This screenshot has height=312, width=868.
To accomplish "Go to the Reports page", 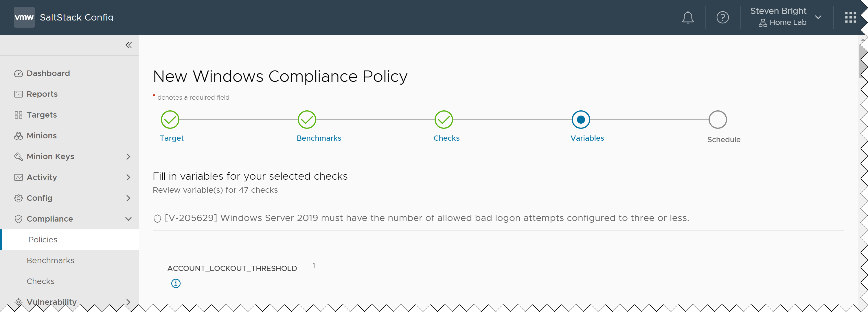I will click(x=42, y=94).
